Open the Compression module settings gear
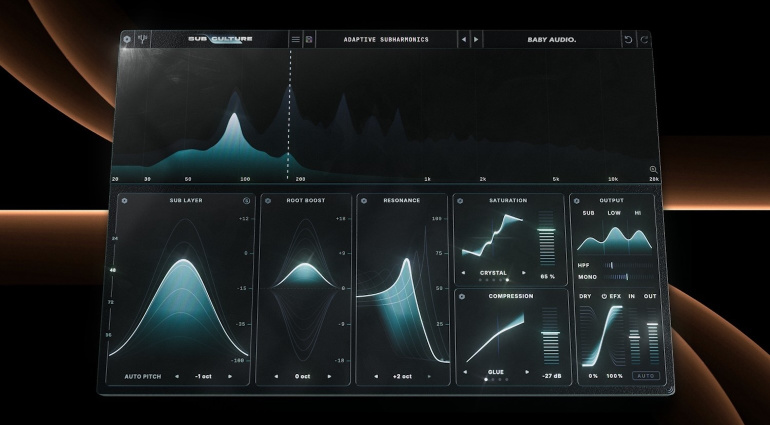This screenshot has width=770, height=425. click(x=462, y=296)
